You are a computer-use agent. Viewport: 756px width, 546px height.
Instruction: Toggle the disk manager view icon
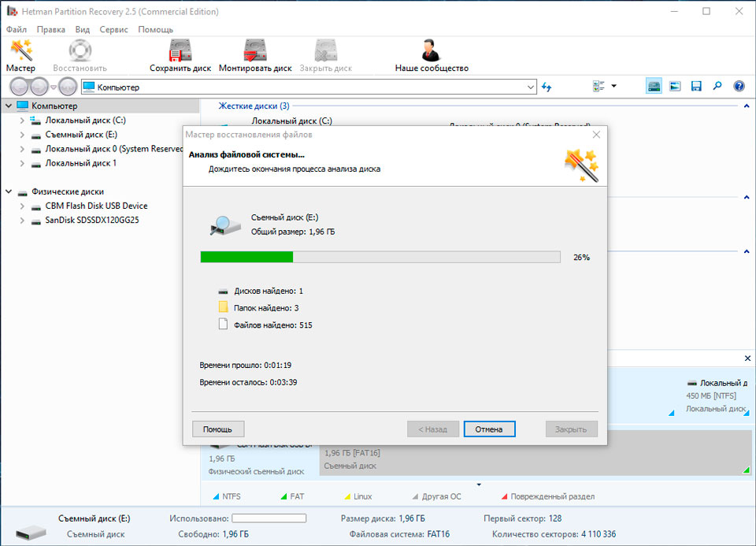[654, 87]
